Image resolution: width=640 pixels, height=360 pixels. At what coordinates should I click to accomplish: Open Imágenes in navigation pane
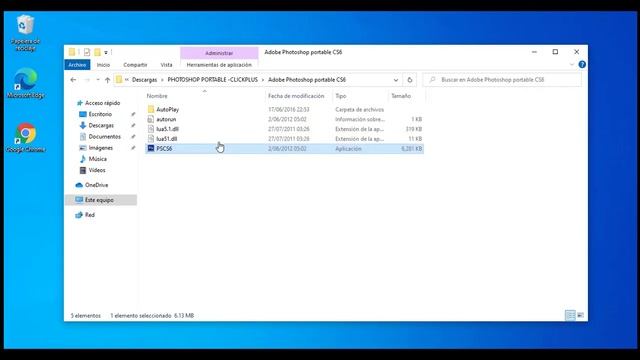coord(100,148)
